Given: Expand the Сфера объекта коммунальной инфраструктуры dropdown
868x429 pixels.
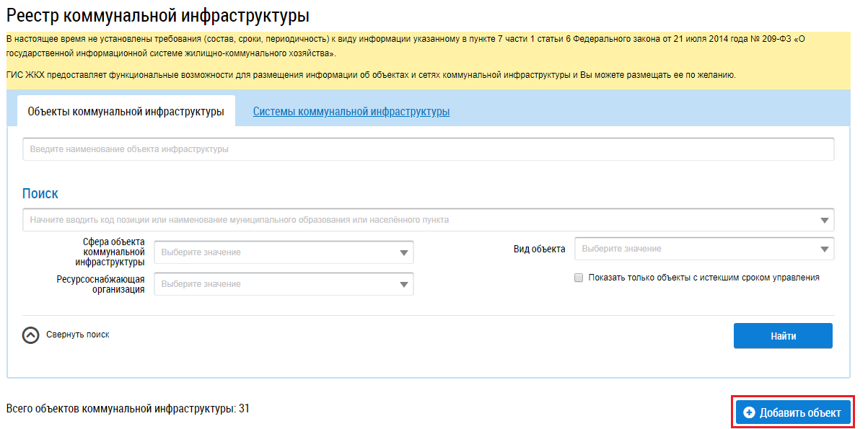Looking at the screenshot, I should (x=284, y=253).
